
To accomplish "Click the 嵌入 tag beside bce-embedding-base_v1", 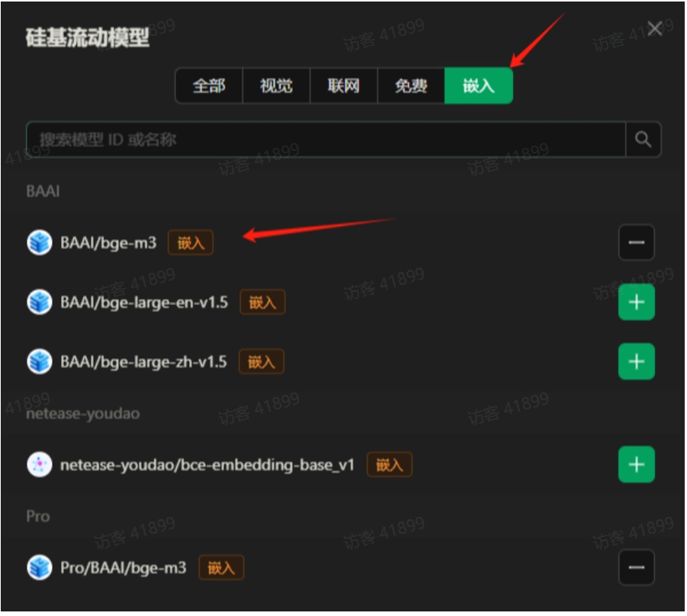I will click(389, 464).
